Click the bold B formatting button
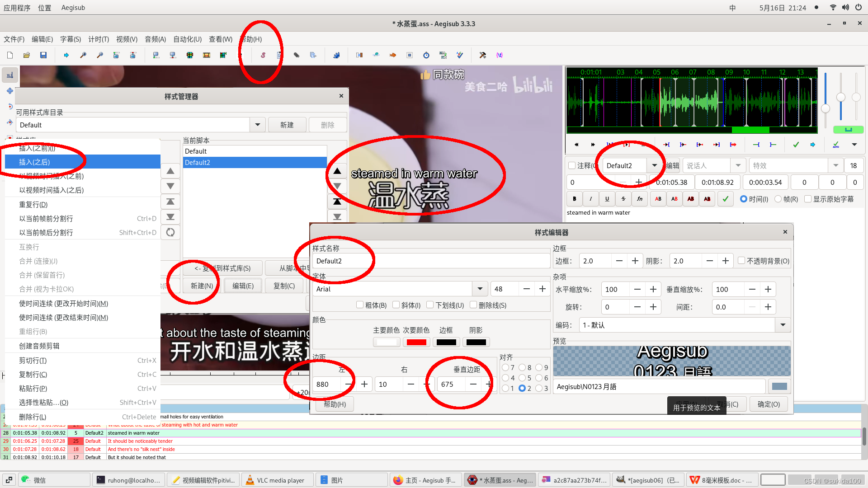The height and width of the screenshot is (488, 868). pyautogui.click(x=574, y=199)
